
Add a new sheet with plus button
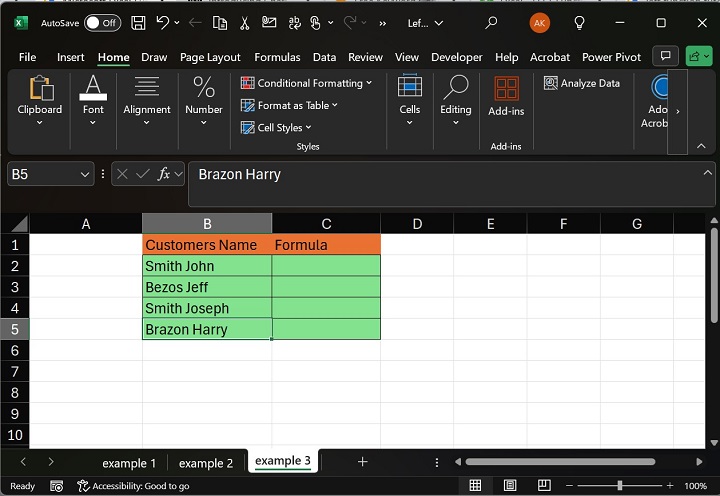point(363,462)
